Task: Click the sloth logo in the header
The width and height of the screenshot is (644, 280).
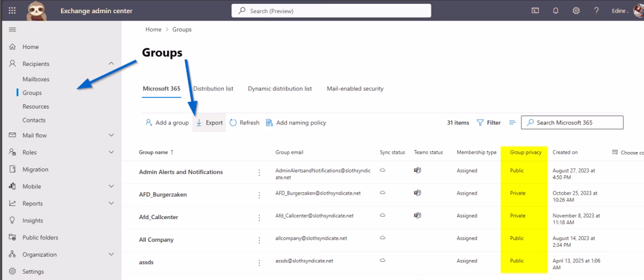Action: click(x=36, y=11)
